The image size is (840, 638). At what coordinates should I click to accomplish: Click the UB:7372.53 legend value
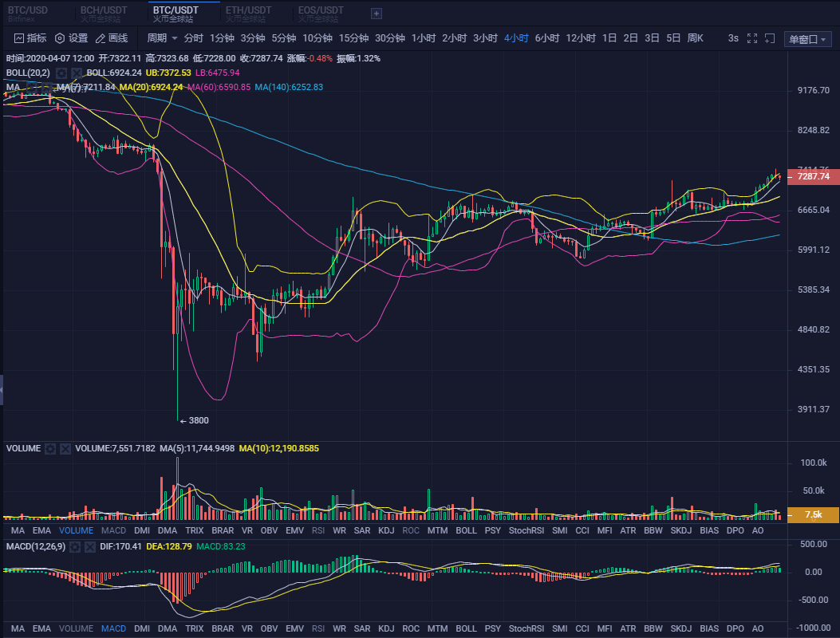pyautogui.click(x=168, y=73)
